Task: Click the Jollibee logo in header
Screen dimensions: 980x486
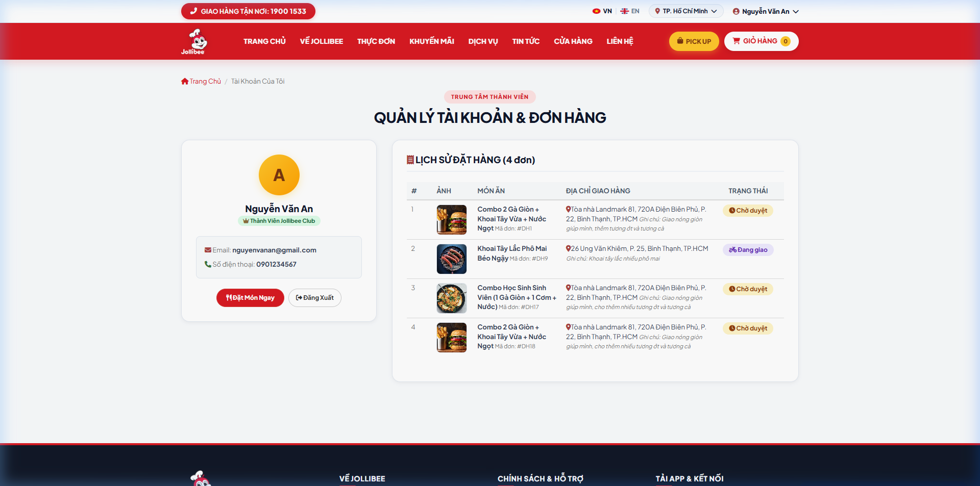Action: [x=193, y=41]
